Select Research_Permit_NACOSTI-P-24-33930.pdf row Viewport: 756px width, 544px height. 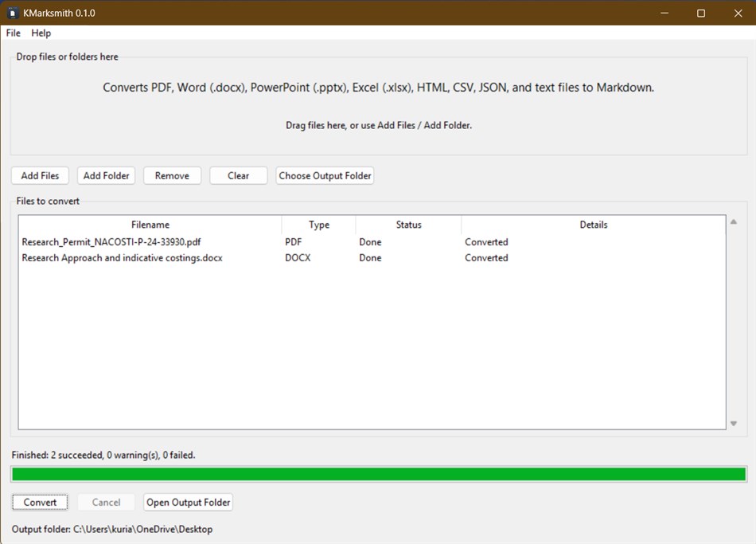click(372, 242)
